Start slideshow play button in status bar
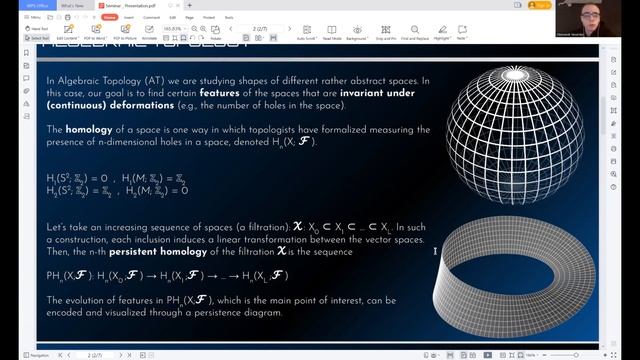The height and width of the screenshot is (360, 640). 487,355
